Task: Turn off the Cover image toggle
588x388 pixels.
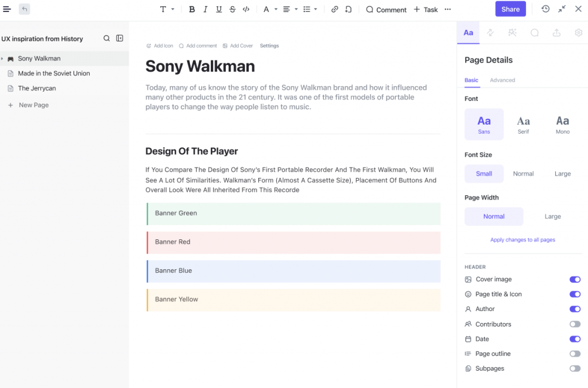Action: coord(575,280)
